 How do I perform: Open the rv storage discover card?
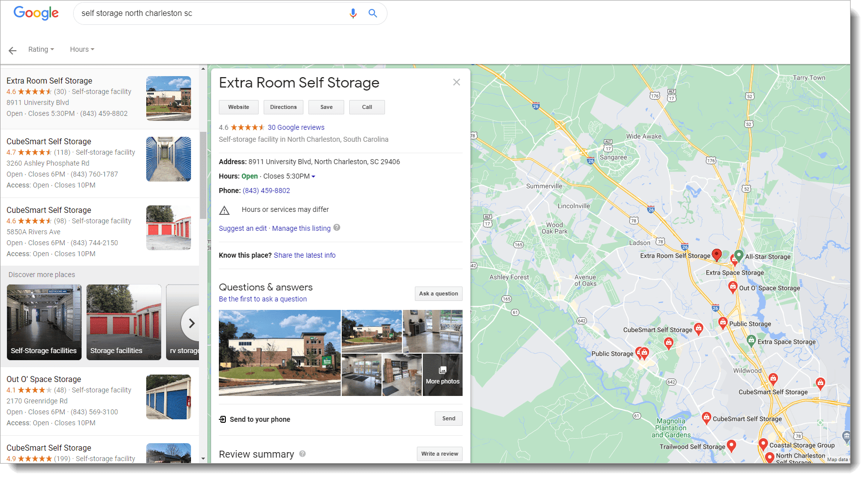[x=183, y=322]
